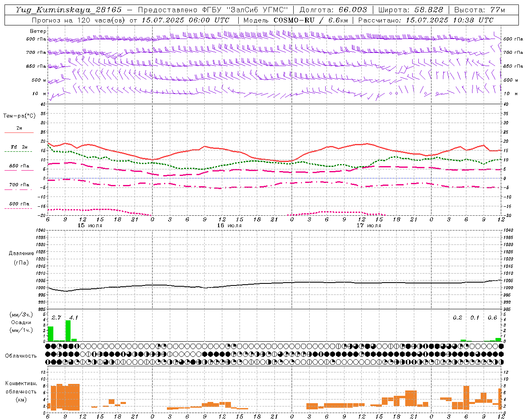
Task: Click the Долгота: 66.003 value
Action: coord(333,10)
